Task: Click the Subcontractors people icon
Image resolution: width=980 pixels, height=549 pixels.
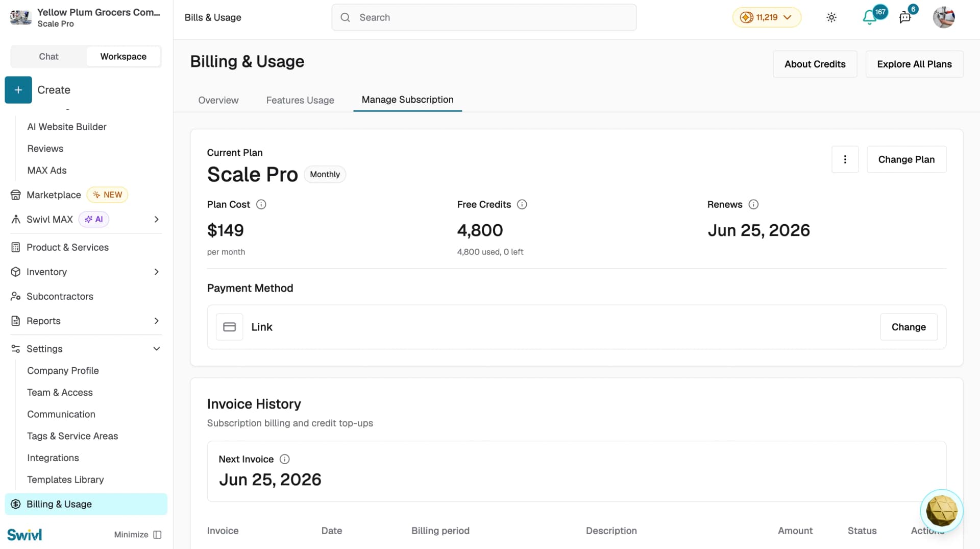Action: (x=16, y=296)
